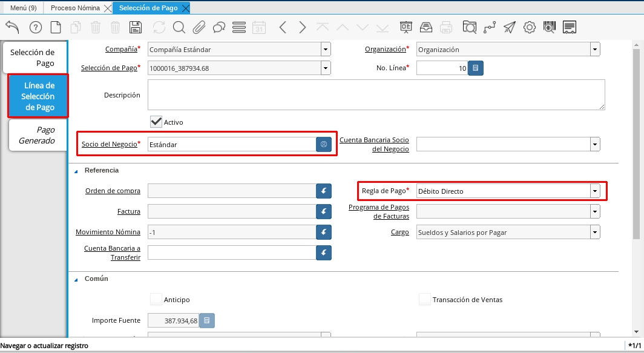This screenshot has height=353, width=644.
Task: Go to the detail tab with the right chevron
Action: [x=302, y=27]
